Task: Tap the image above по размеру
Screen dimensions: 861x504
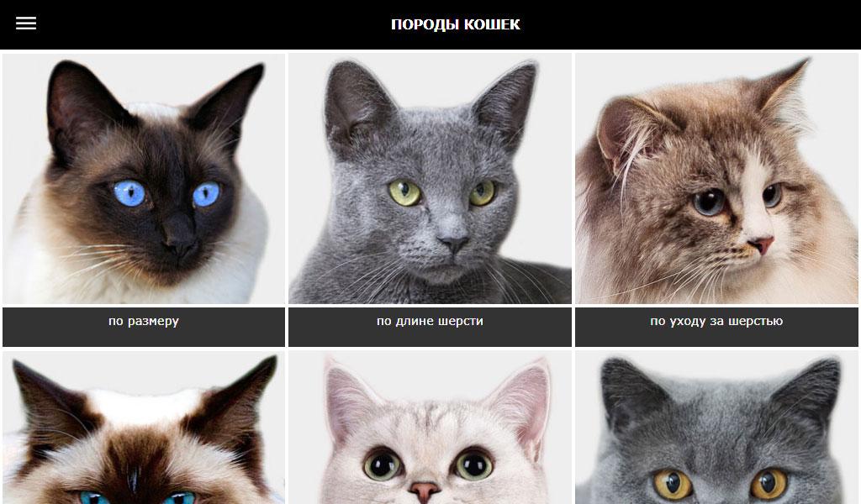Action: point(144,178)
